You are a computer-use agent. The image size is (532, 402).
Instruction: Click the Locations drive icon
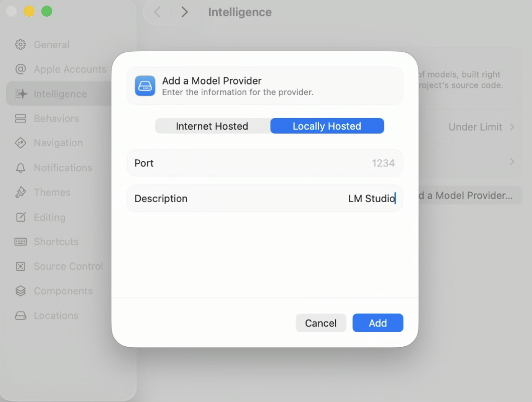[x=21, y=316]
